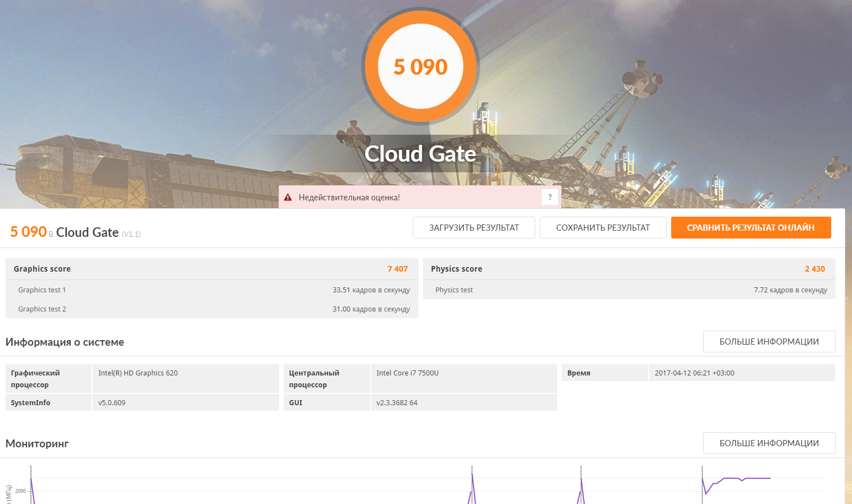
Task: Click the purple line plateau in monitoring chart
Action: coord(747,478)
